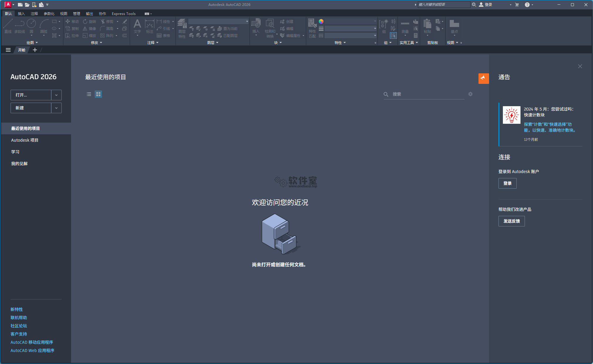Switch to the 管理 (Manage) ribbon tab
This screenshot has width=593, height=364.
(77, 14)
